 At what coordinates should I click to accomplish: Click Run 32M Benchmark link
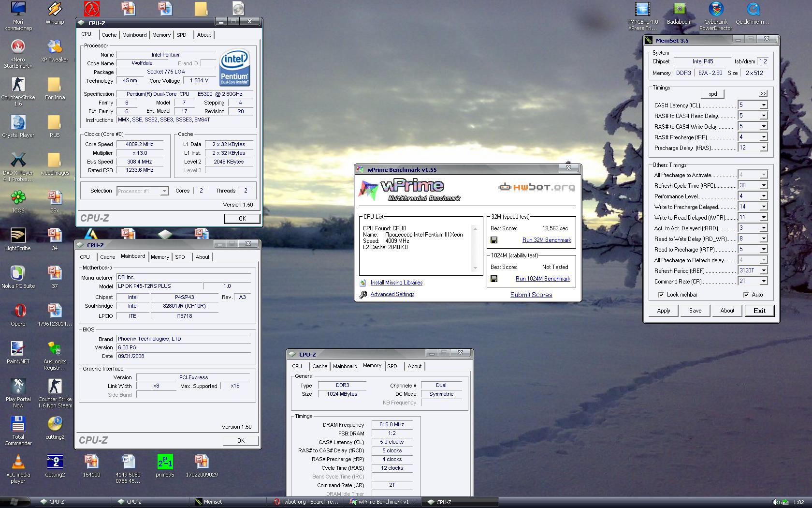547,240
